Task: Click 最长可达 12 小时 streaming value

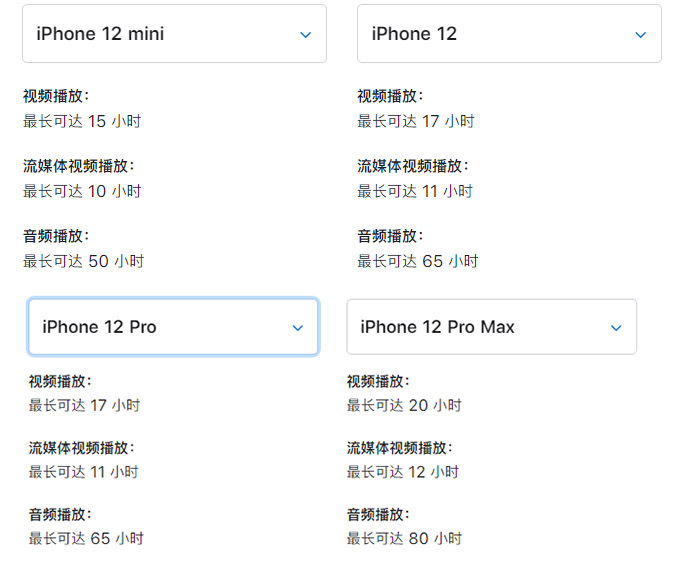Action: [403, 472]
